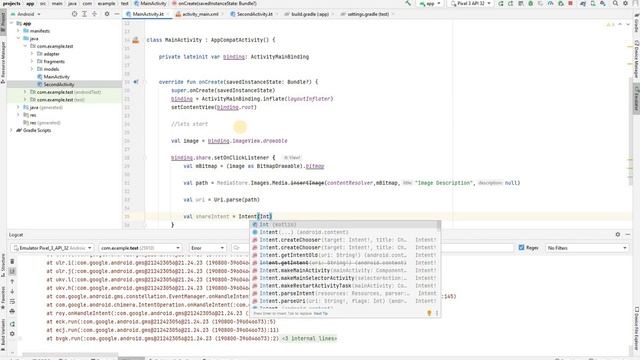Open the Logcat device Emulator Pixel_3_API_32 dropdown
Image resolution: width=640 pixels, height=360 pixels.
[52, 248]
